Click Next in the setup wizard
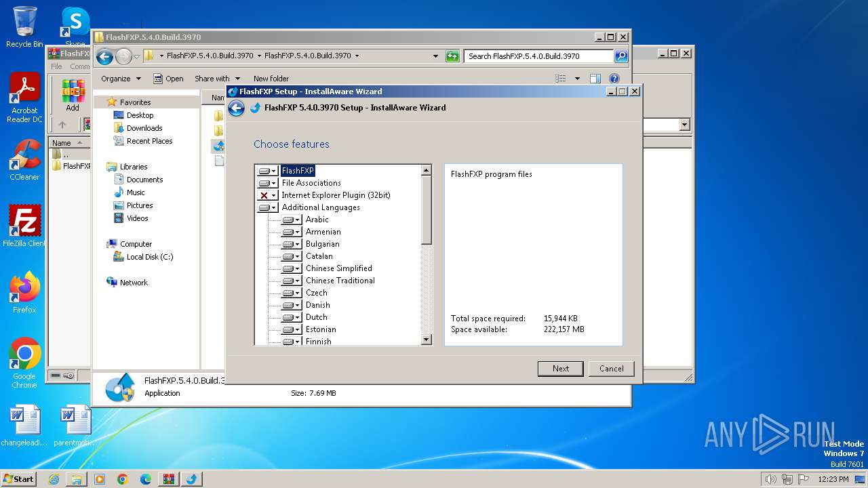This screenshot has height=488, width=868. [x=560, y=369]
